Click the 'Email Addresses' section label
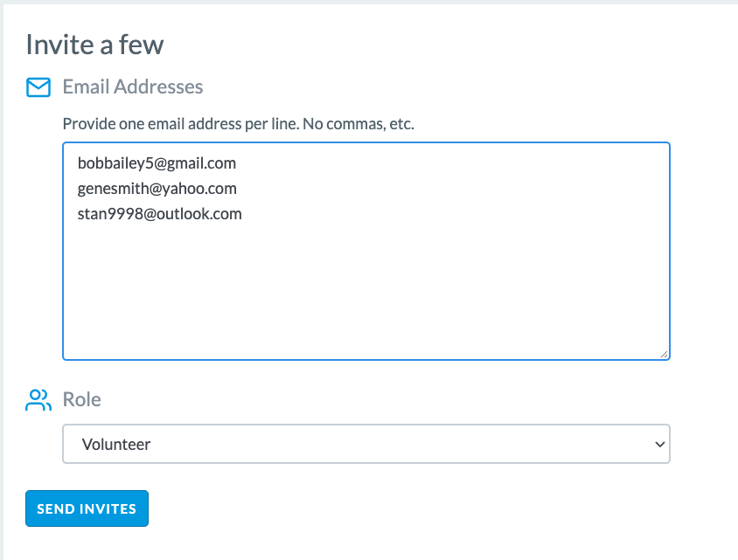 tap(133, 87)
